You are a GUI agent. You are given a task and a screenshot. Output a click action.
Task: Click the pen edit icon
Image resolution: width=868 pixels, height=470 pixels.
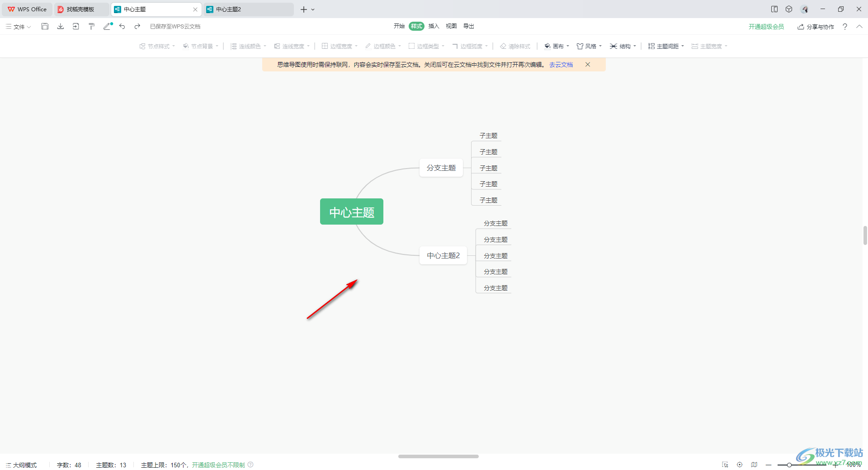coord(107,26)
